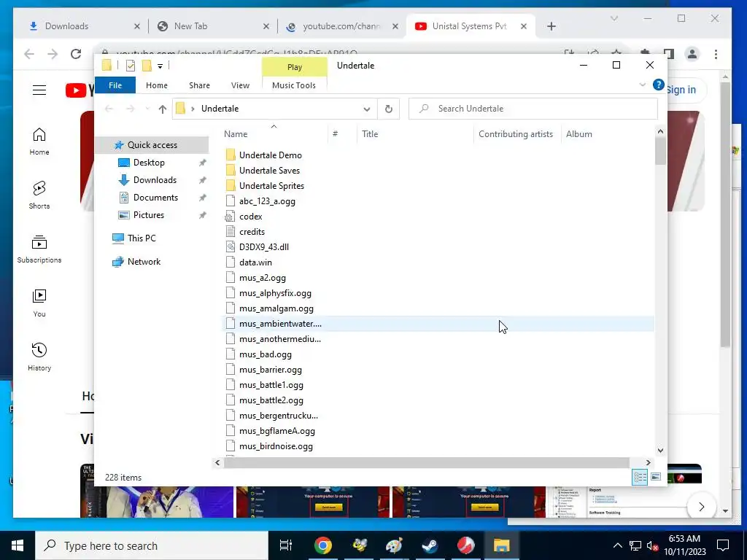Open Task View on the taskbar
Viewport: 747px width, 560px height.
pos(286,545)
